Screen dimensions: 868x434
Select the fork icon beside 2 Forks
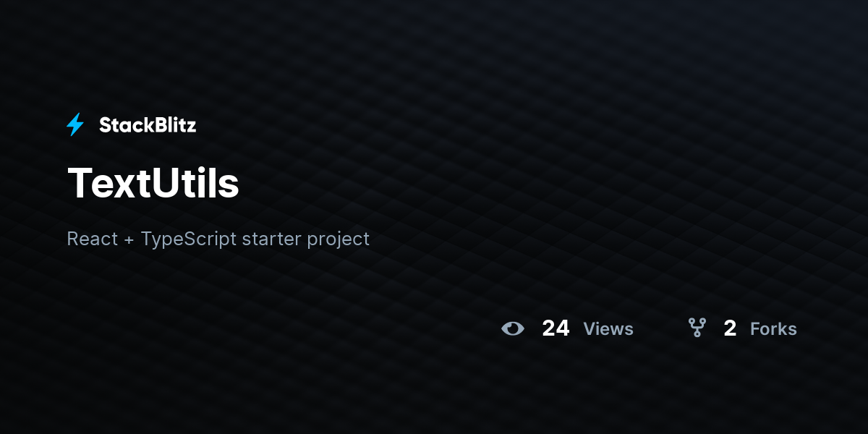tap(697, 328)
